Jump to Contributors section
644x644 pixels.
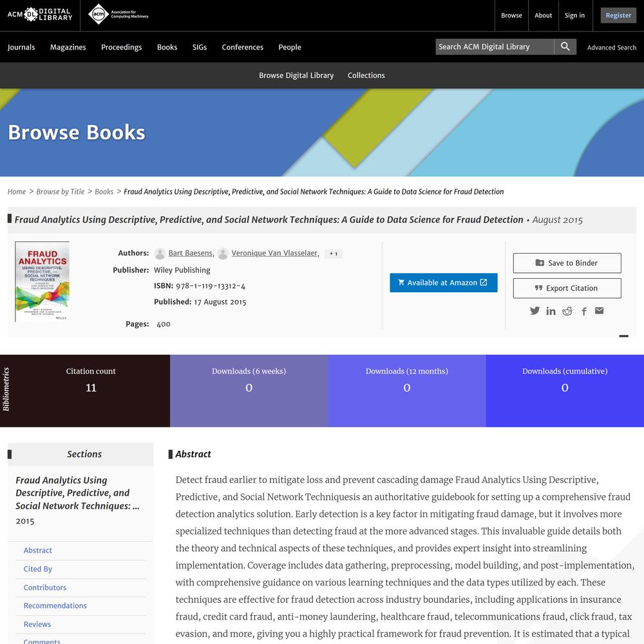coord(45,588)
